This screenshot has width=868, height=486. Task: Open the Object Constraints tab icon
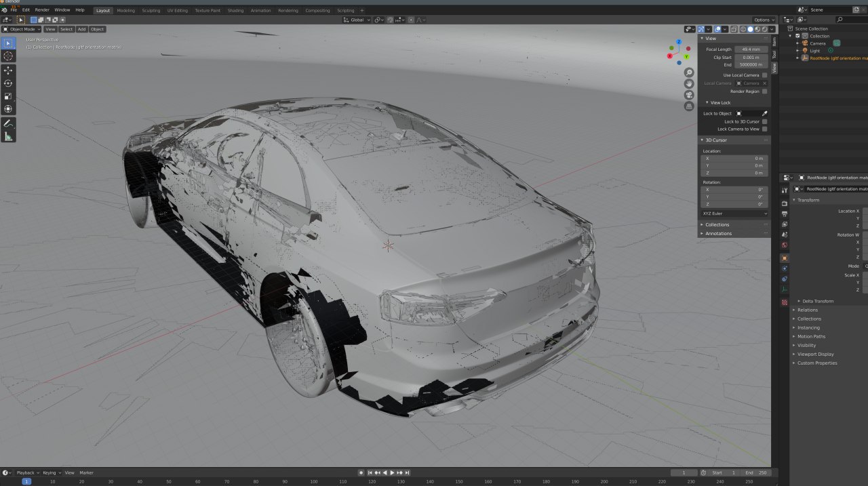click(785, 279)
